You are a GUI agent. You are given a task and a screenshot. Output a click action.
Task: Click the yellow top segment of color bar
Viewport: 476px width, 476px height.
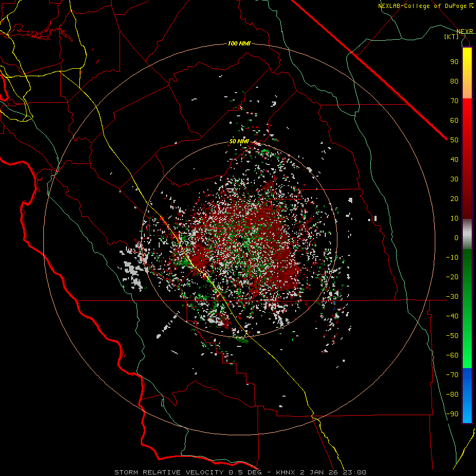coord(467,73)
